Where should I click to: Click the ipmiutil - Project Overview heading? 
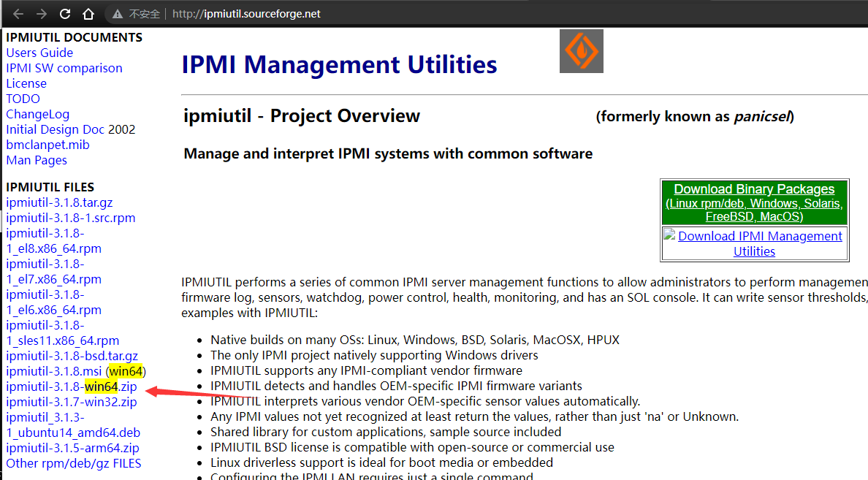coord(302,116)
